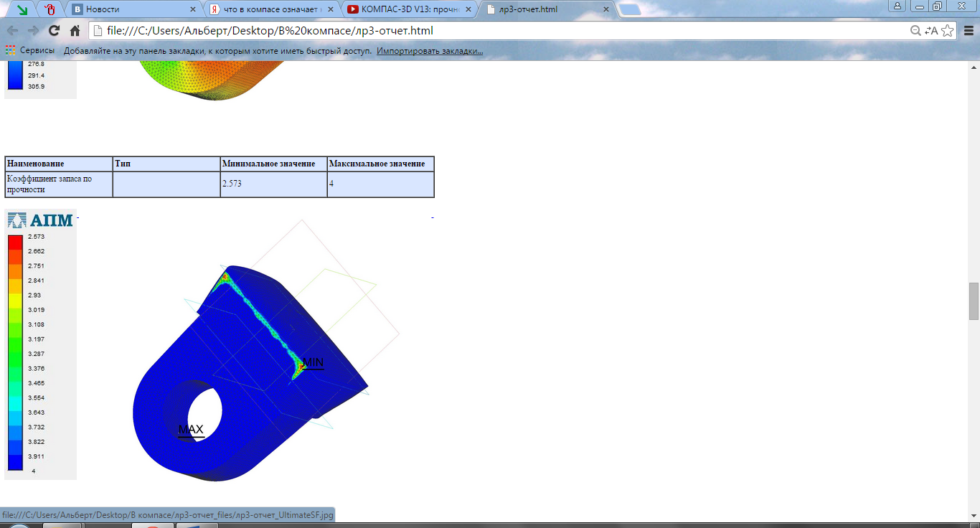
Task: Click the 291.4 value in the upper legend
Action: pyautogui.click(x=36, y=75)
